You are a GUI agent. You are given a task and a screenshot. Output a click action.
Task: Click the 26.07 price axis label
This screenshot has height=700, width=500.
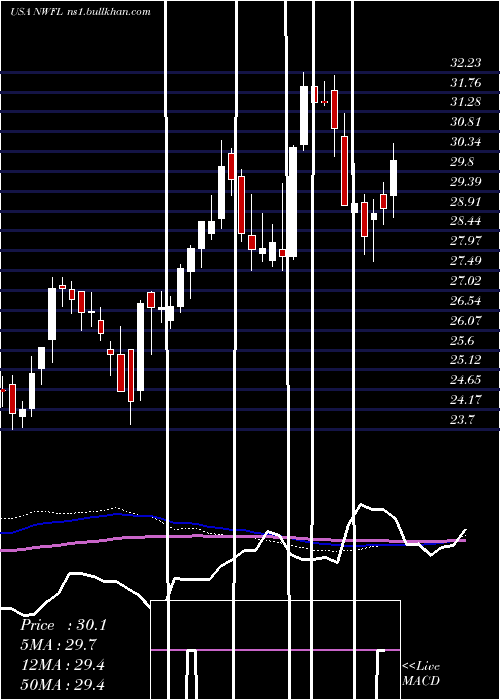coord(466,321)
